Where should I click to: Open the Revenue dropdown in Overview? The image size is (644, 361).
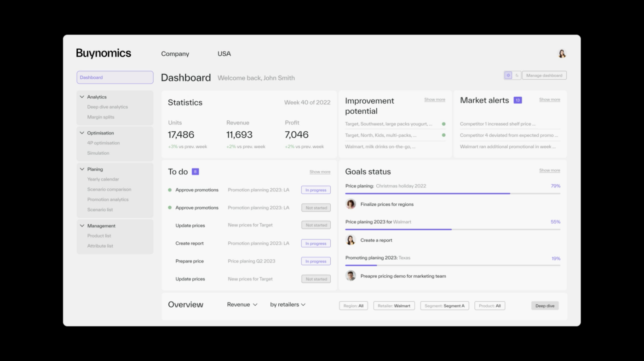pyautogui.click(x=242, y=305)
